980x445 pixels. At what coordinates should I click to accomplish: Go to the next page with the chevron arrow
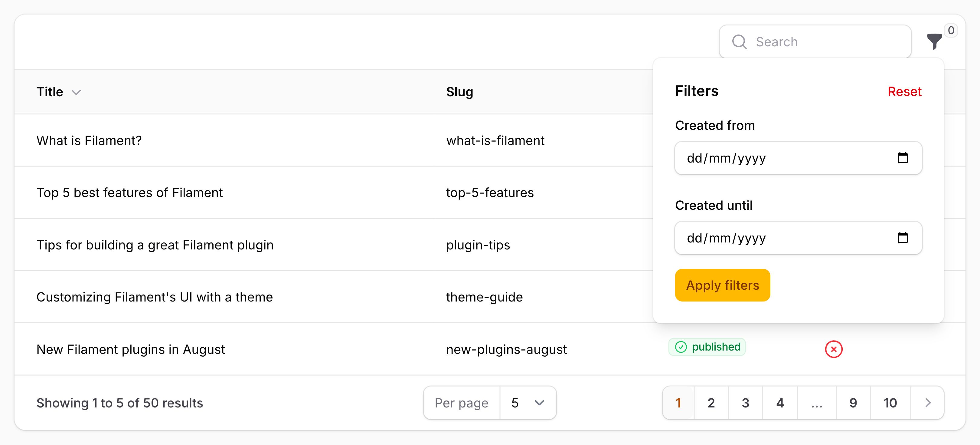927,403
